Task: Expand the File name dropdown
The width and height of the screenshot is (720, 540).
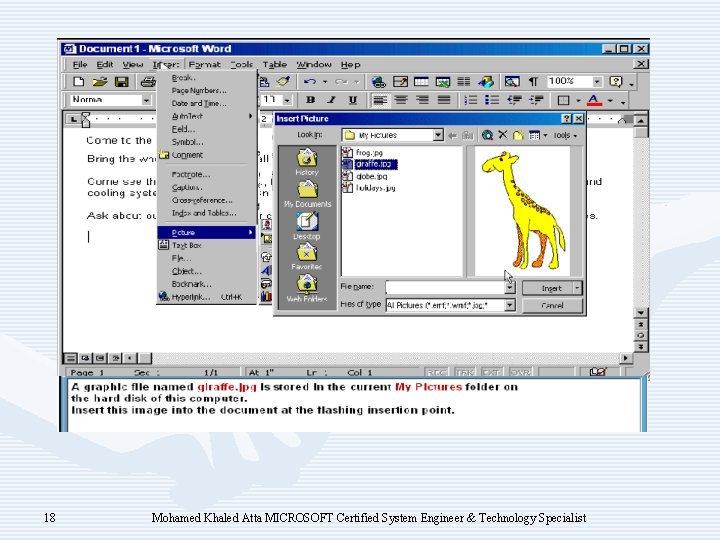Action: [510, 287]
